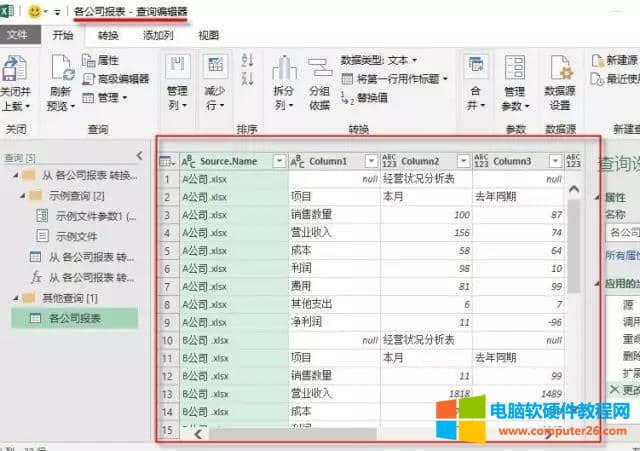Click Replace Values (替换值)

tap(364, 98)
